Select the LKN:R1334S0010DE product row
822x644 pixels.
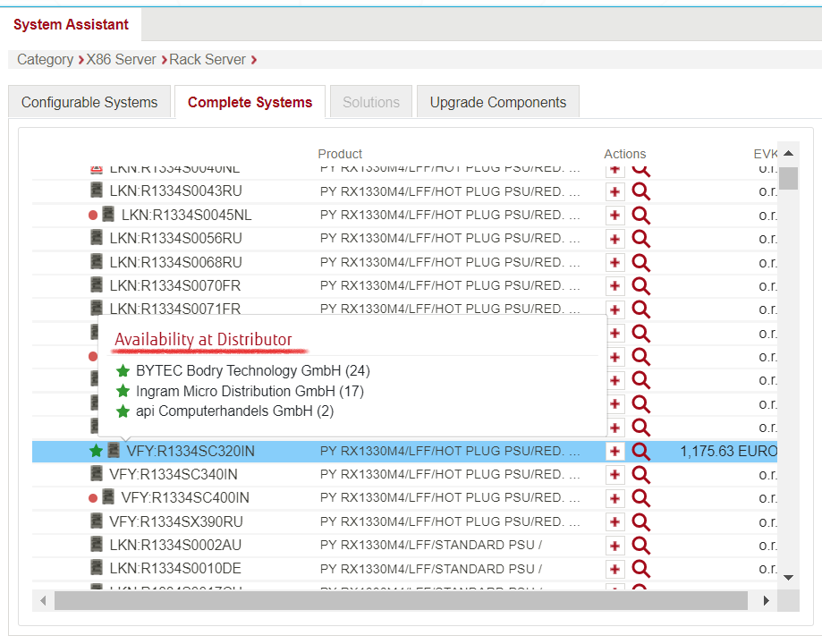point(175,569)
